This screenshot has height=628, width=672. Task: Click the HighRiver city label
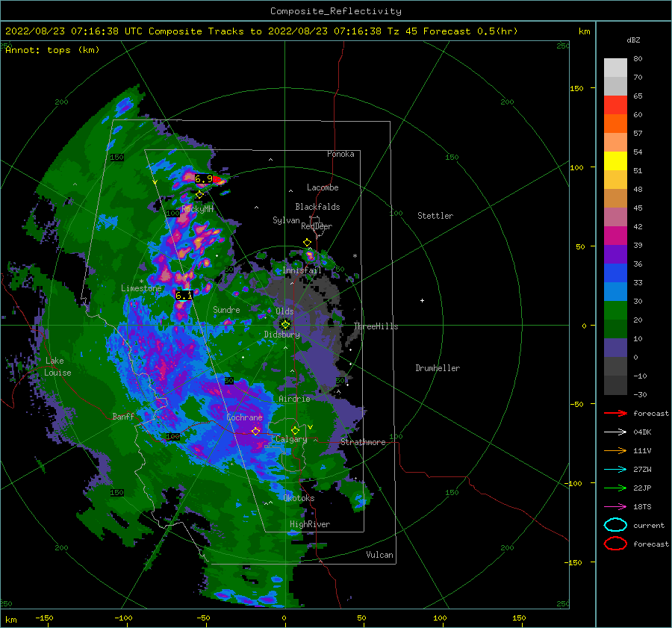310,524
